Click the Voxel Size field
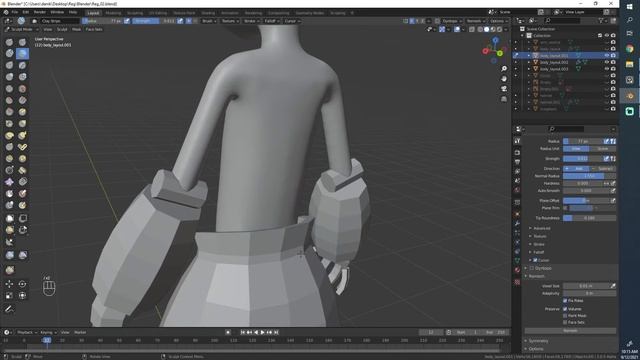This screenshot has width=640, height=360. click(x=586, y=286)
